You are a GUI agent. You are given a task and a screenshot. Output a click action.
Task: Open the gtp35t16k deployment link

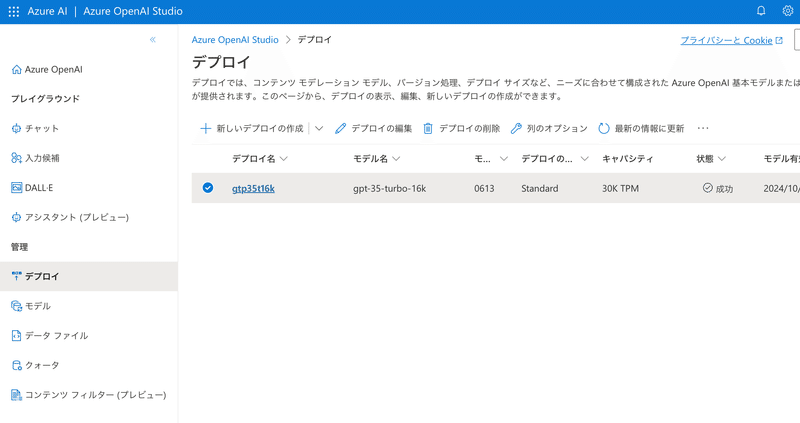coord(253,188)
